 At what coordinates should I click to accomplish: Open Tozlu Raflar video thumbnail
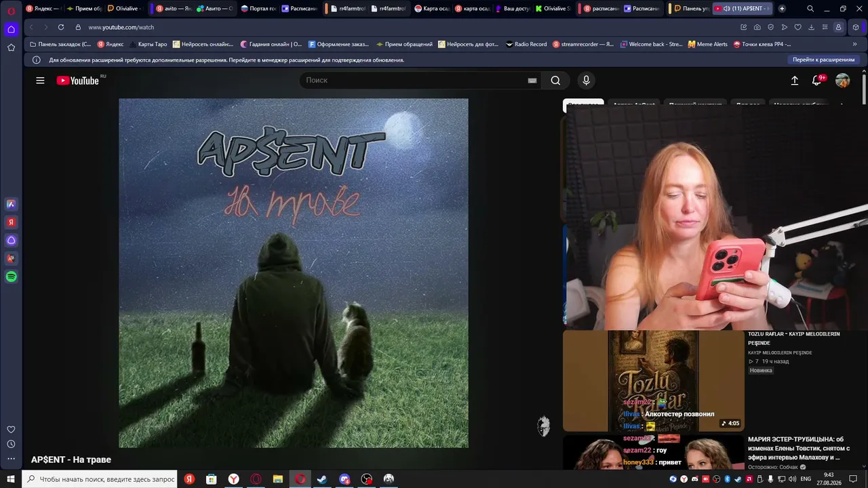tap(653, 381)
